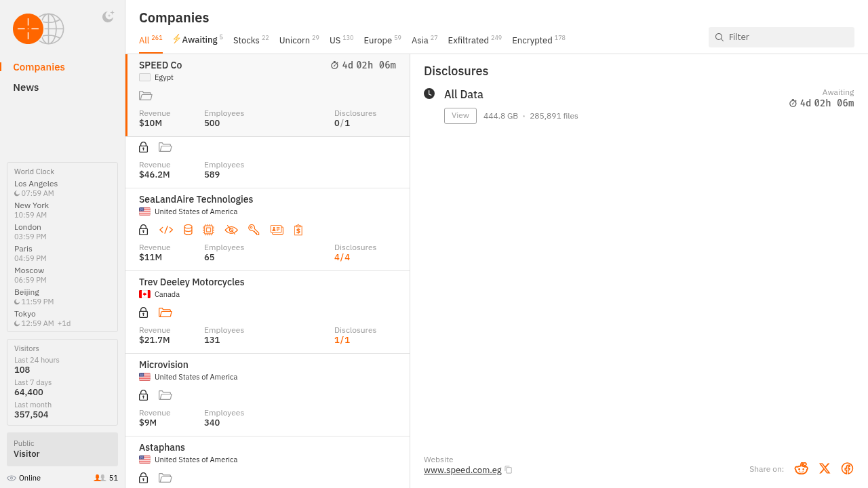Click SeaLandAire's financial clipboard icon
The image size is (868, 488).
(298, 230)
